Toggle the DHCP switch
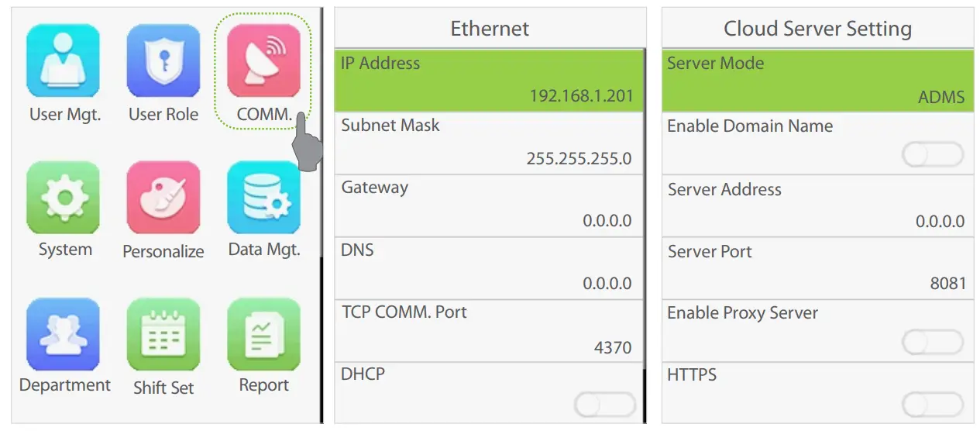This screenshot has height=431, width=980. click(604, 405)
